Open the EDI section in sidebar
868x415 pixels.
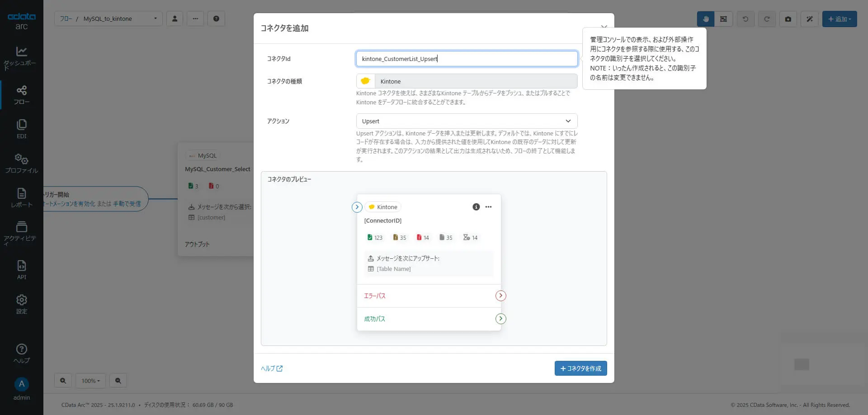[x=21, y=129]
